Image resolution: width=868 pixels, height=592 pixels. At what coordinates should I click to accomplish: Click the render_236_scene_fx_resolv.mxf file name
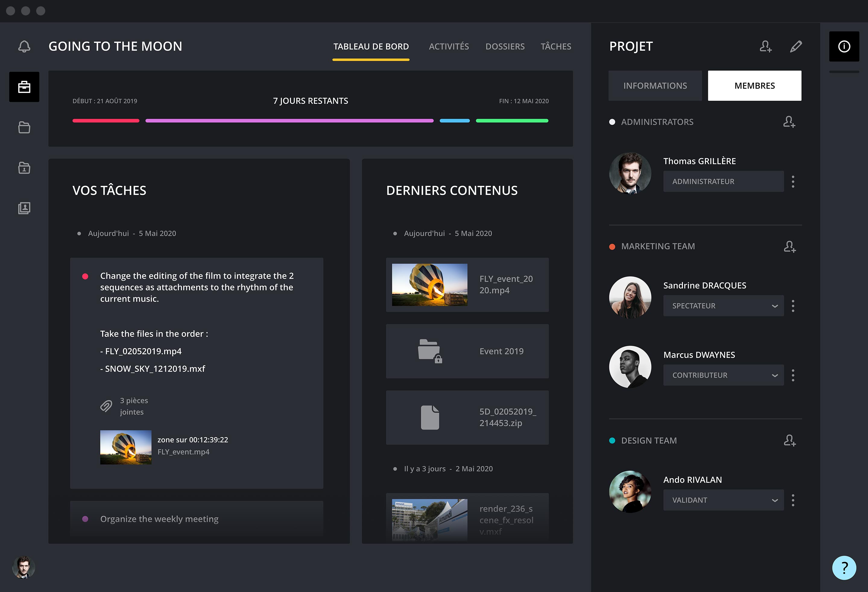(x=506, y=520)
